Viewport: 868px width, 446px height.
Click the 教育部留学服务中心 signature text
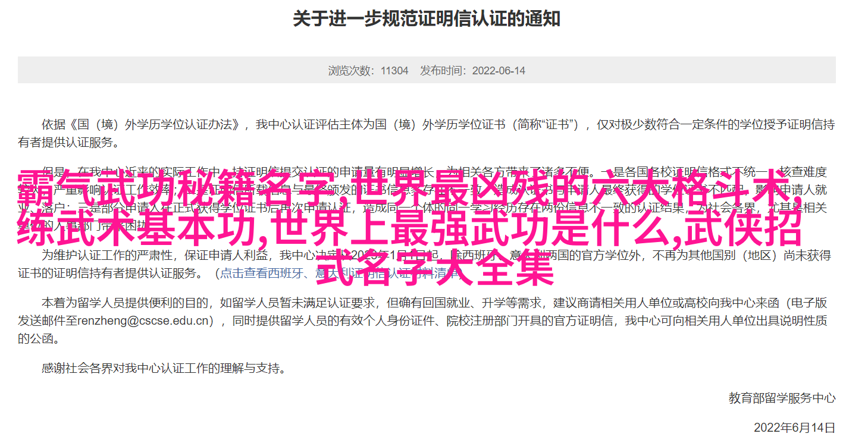point(782,398)
